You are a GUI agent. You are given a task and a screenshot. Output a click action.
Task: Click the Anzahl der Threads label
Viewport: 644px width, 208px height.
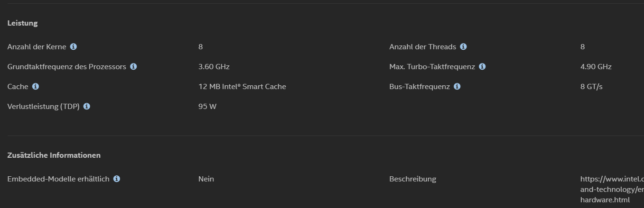tap(422, 46)
